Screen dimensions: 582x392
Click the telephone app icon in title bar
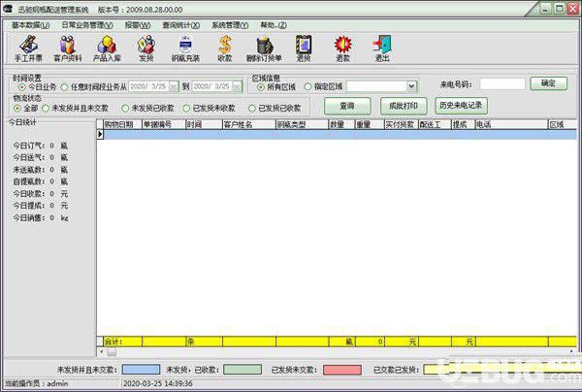click(x=8, y=9)
